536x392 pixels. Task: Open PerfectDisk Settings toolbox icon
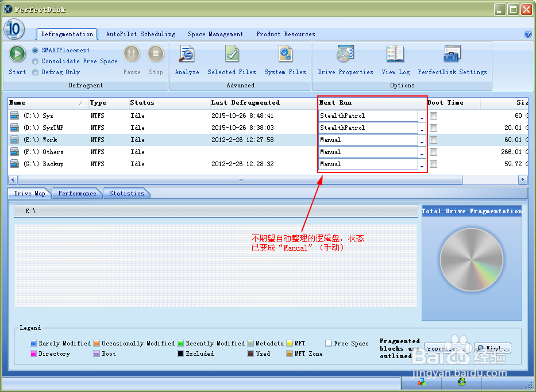tap(452, 54)
